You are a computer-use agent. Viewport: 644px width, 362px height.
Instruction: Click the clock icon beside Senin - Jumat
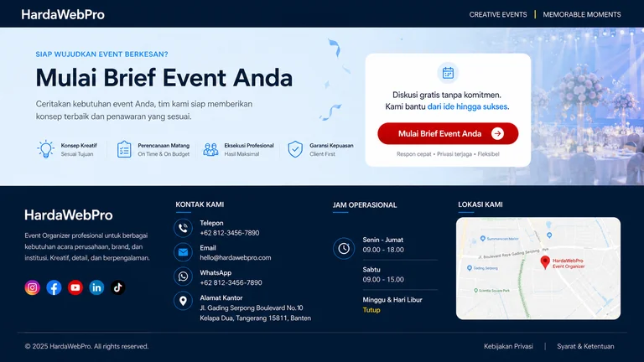[344, 248]
